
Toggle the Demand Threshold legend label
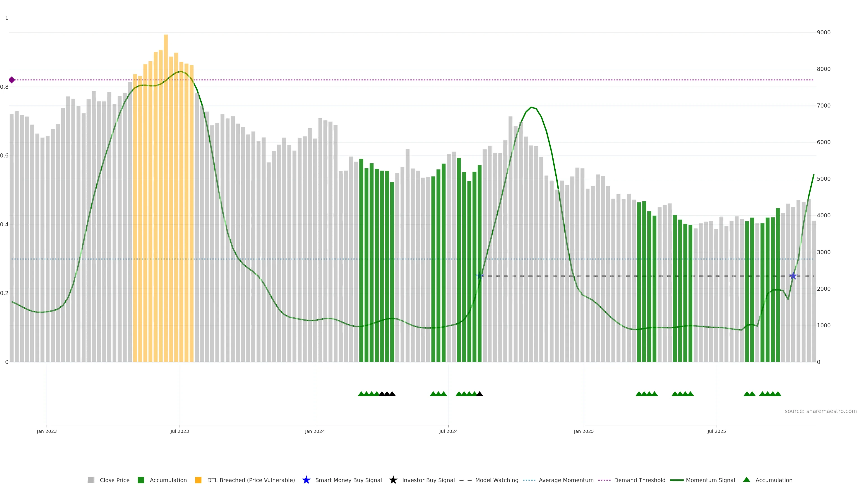point(639,480)
